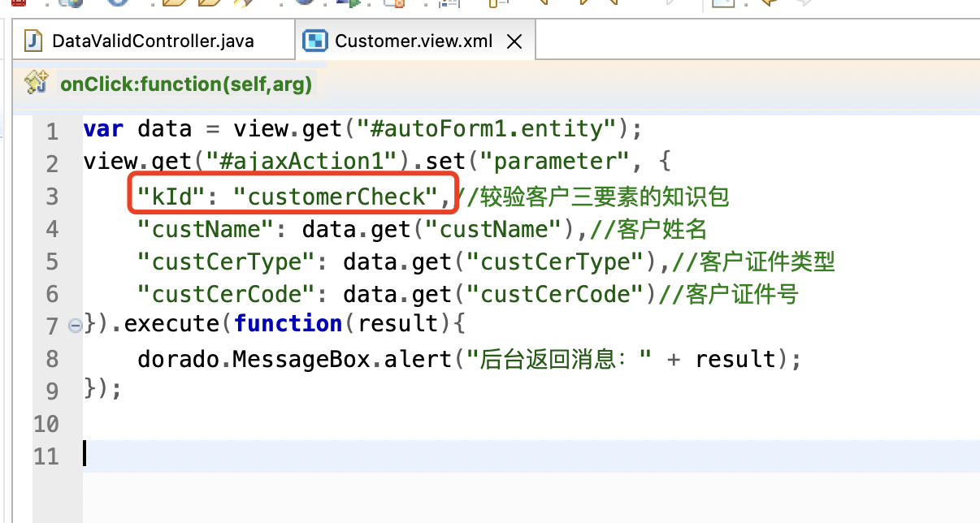Image resolution: width=980 pixels, height=523 pixels.
Task: Place cursor on empty line 11
Action: click(x=325, y=456)
